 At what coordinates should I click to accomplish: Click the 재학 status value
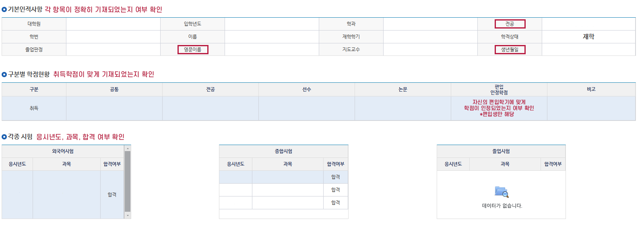click(588, 37)
